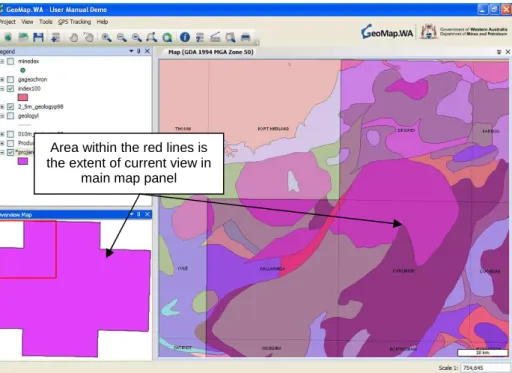Click the find magnifier over map icon
512x373 pixels.
(x=230, y=37)
